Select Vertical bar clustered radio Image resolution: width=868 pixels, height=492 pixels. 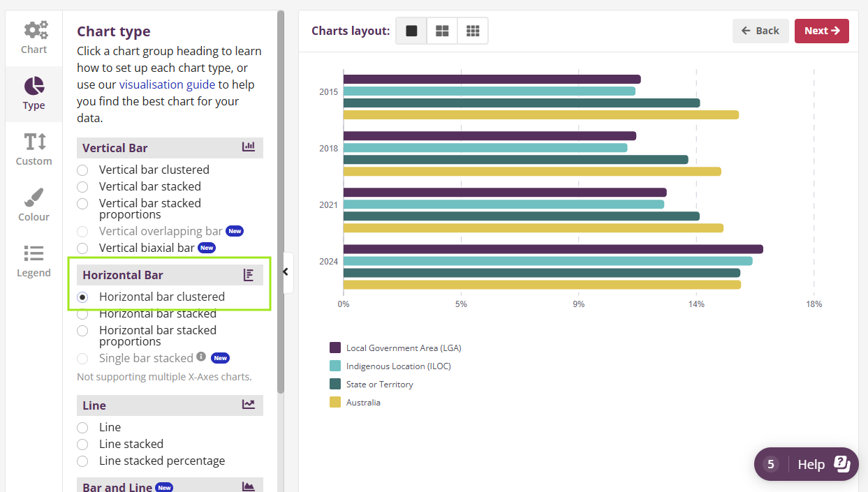[82, 170]
